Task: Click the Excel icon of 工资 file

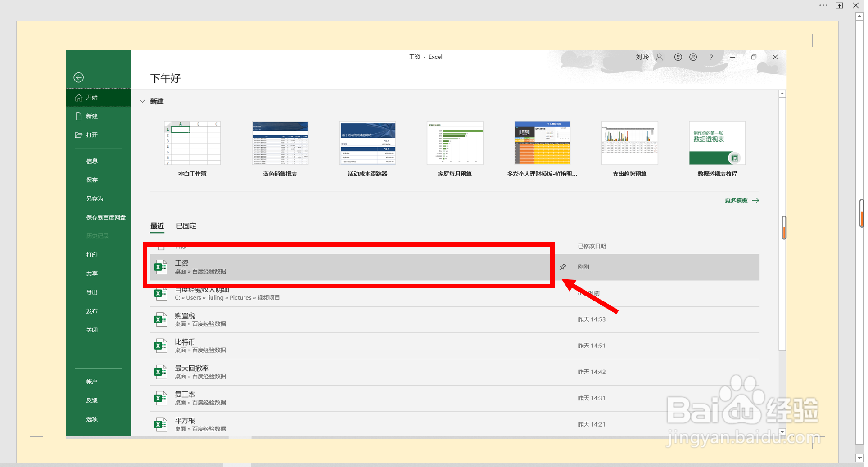Action: [160, 267]
